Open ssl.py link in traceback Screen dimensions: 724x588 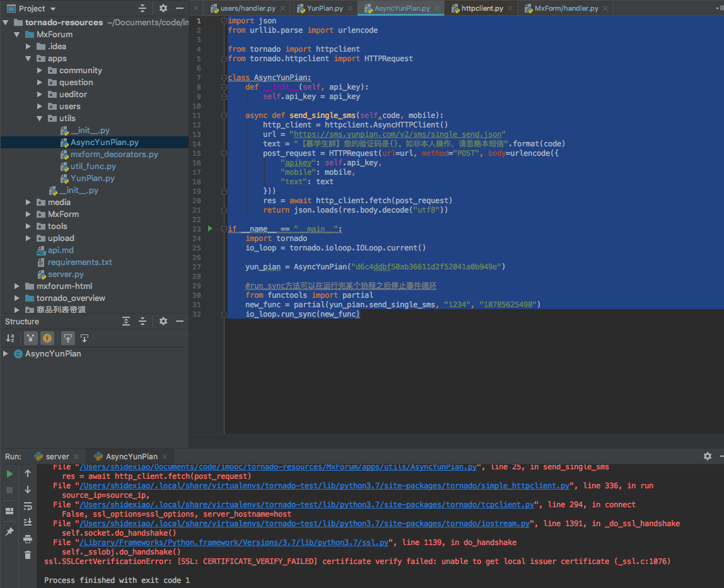click(x=234, y=543)
